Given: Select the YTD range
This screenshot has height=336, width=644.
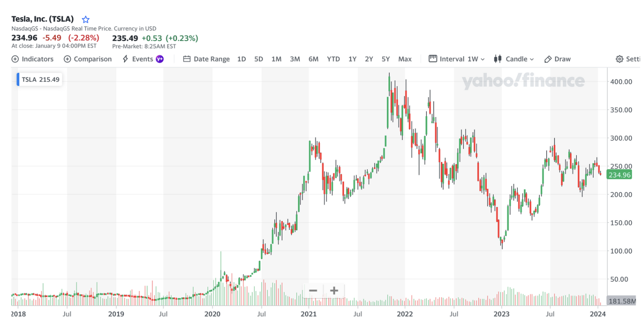Looking at the screenshot, I should click(x=333, y=59).
